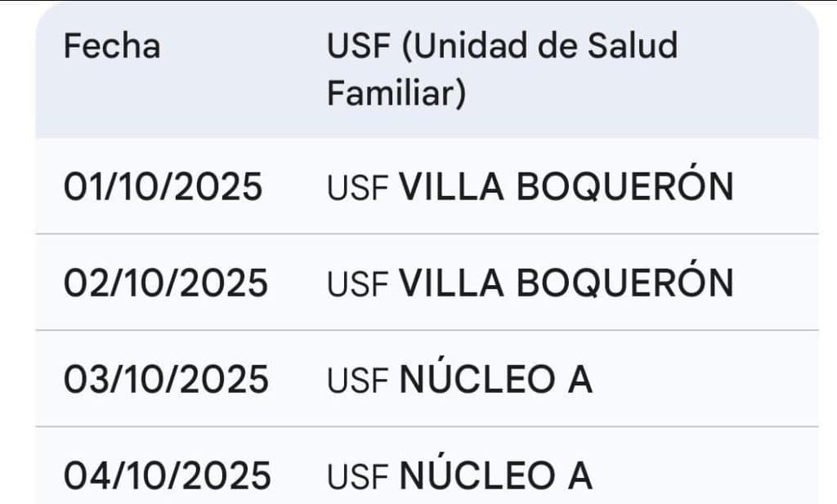
Task: Click the word VILLA in the second data row
Action: tap(453, 283)
